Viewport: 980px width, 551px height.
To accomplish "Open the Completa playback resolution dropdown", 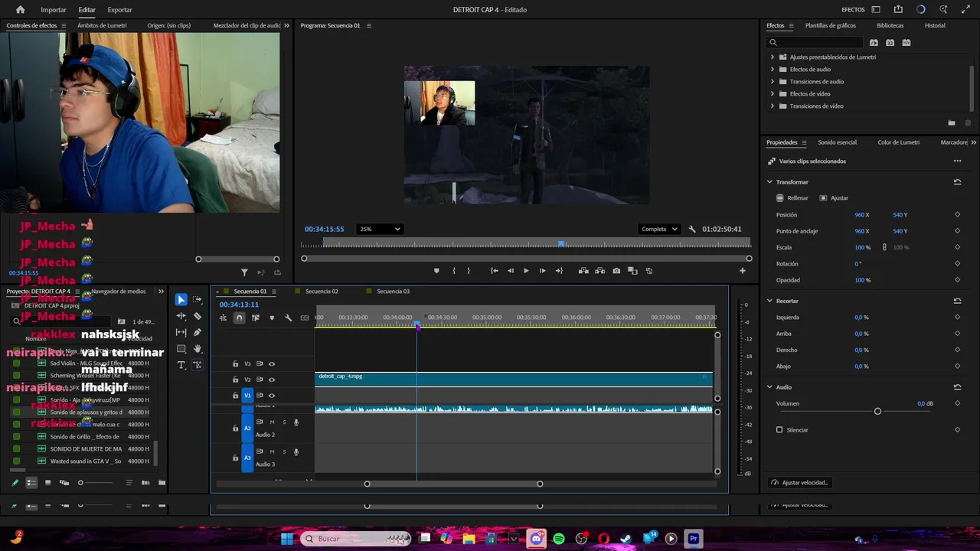I will tap(659, 229).
